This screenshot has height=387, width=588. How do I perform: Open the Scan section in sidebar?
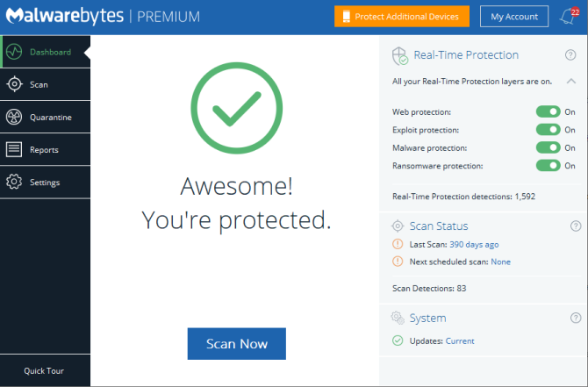pyautogui.click(x=39, y=85)
